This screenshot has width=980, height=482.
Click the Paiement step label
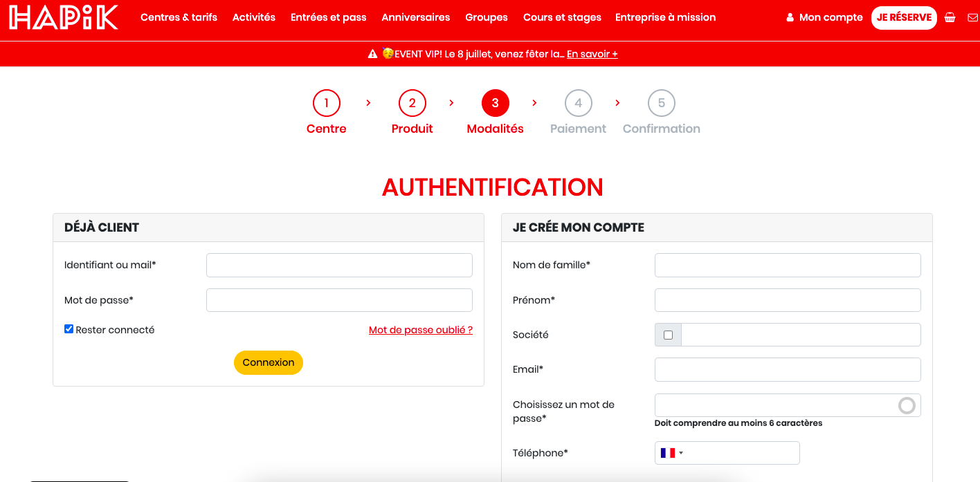click(579, 129)
